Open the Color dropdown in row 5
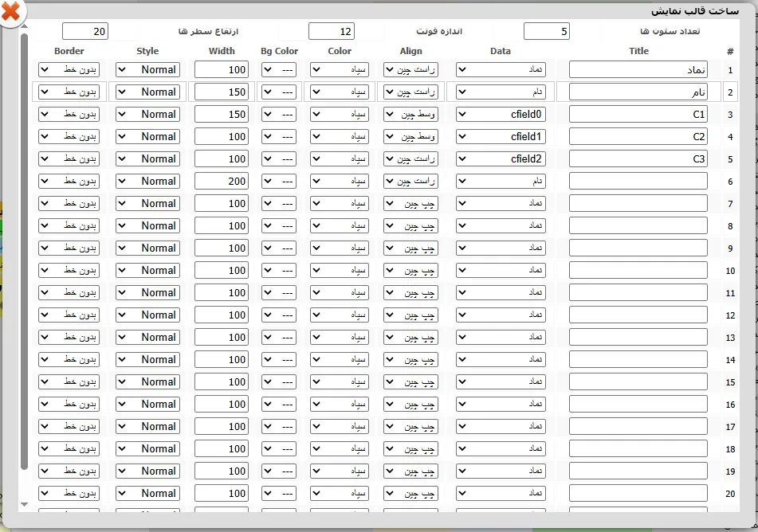The width and height of the screenshot is (758, 532). 340,158
